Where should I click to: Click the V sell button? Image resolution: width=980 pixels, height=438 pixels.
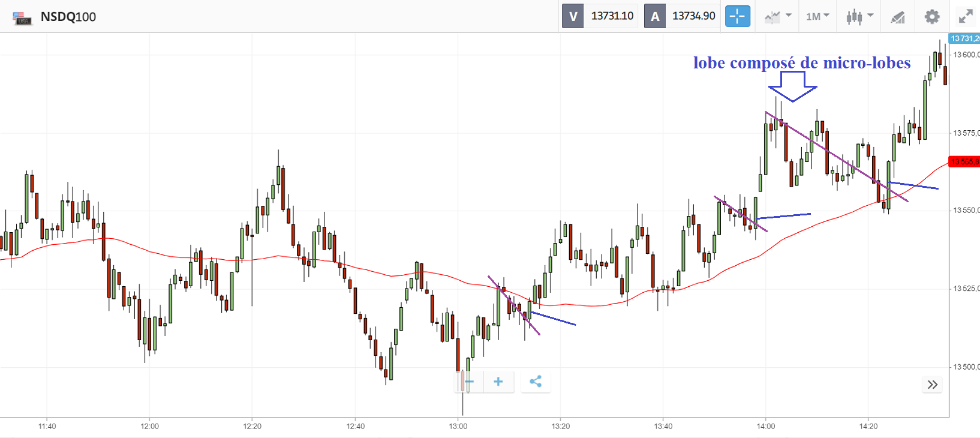click(573, 16)
